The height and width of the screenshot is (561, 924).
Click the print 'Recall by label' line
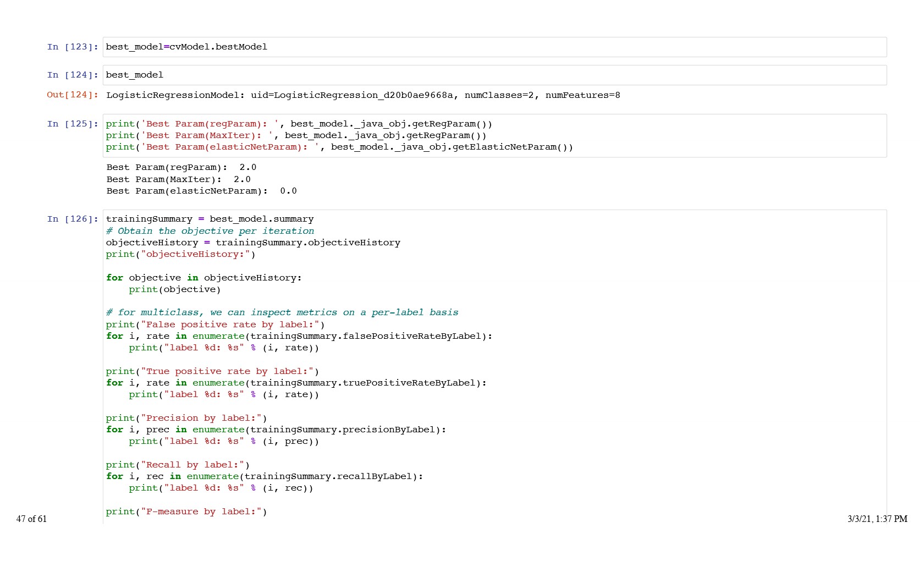pyautogui.click(x=178, y=465)
